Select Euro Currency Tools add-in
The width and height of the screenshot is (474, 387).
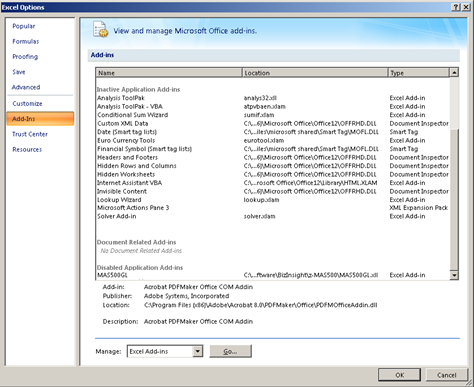click(x=272, y=141)
